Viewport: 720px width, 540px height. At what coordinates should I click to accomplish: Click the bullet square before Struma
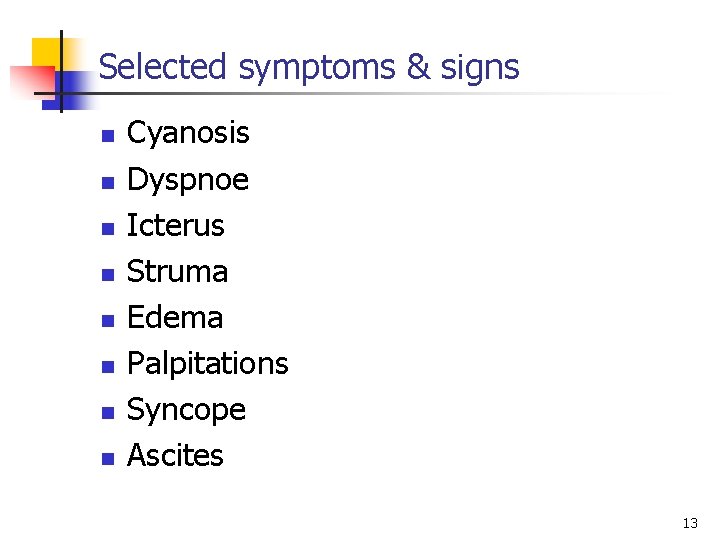108,274
